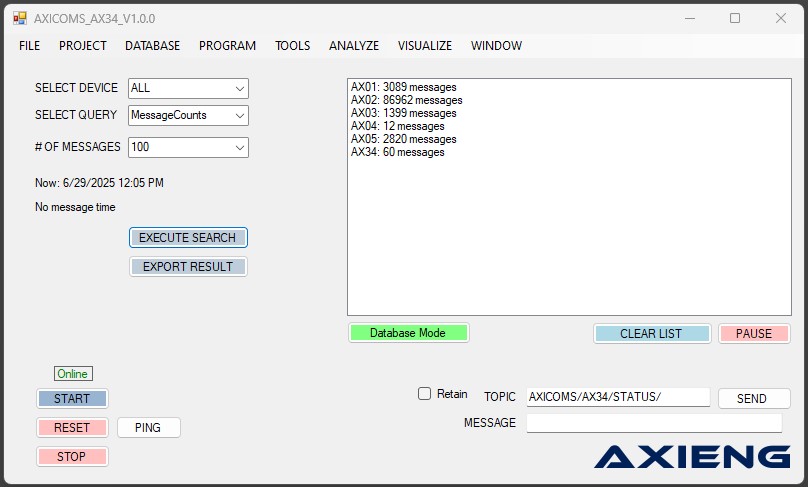Open the WINDOW menu

tap(496, 46)
